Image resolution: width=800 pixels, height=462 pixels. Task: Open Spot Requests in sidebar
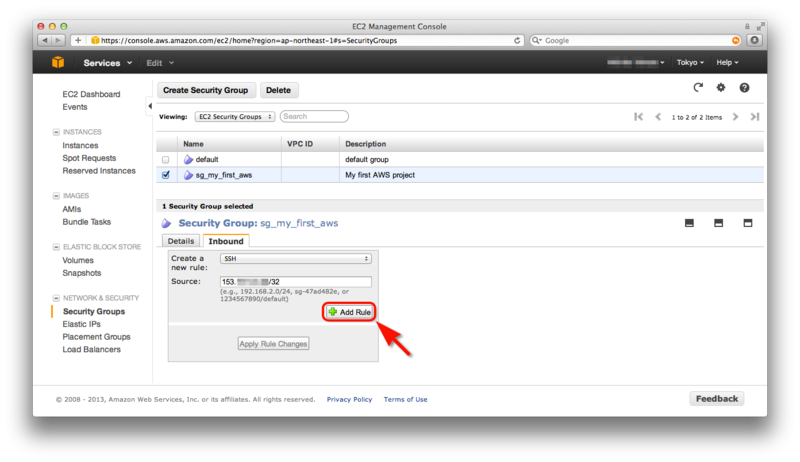89,158
